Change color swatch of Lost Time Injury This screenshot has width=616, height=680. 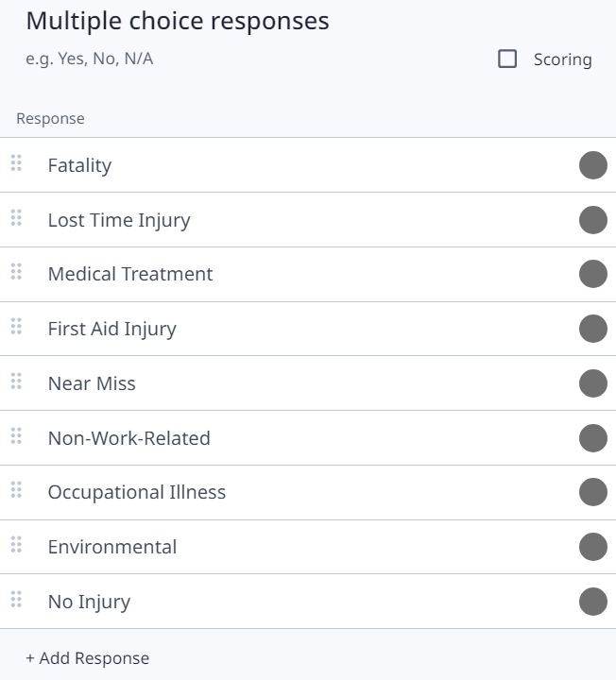(x=592, y=220)
